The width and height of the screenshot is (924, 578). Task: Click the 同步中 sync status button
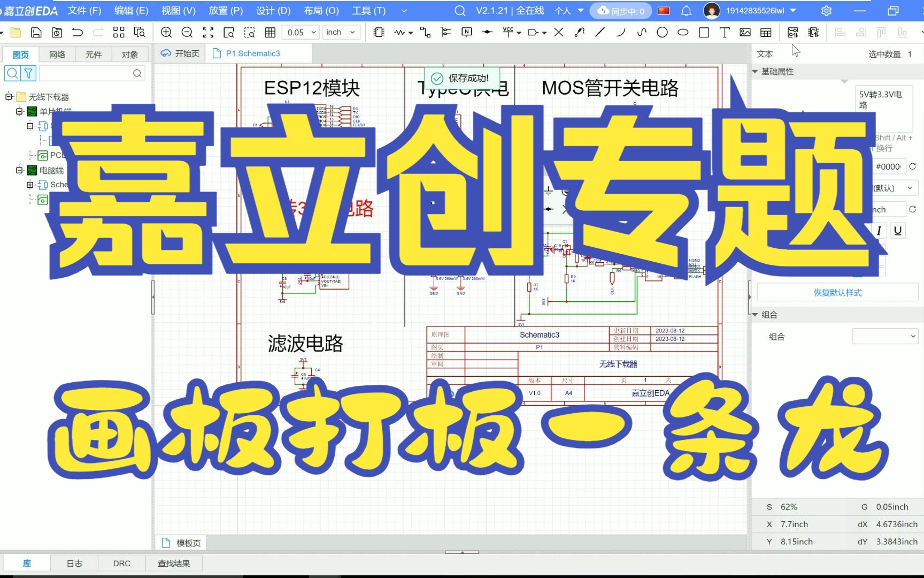pos(621,11)
